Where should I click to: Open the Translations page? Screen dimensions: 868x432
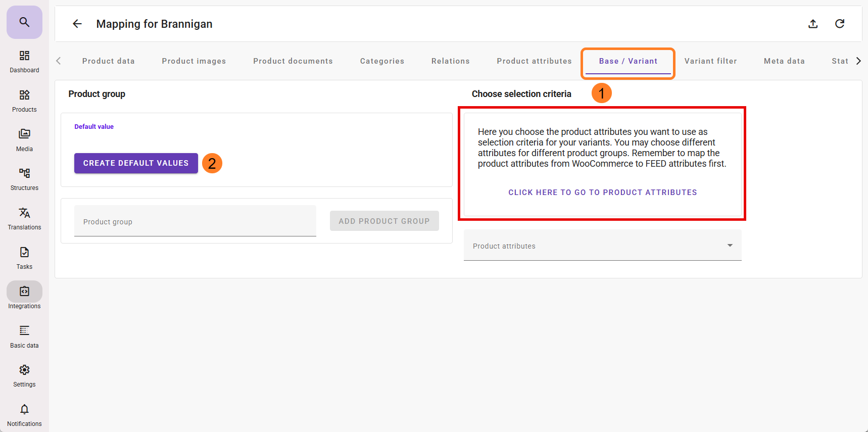pyautogui.click(x=24, y=218)
